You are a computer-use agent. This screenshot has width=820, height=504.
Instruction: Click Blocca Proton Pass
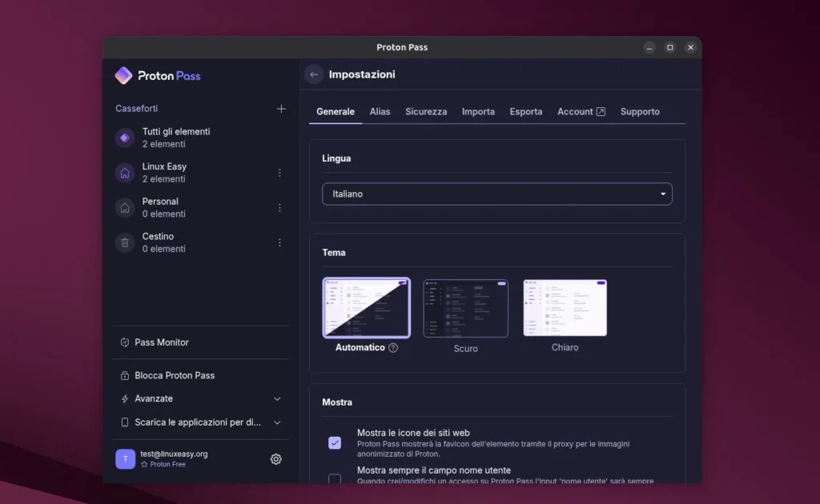174,375
